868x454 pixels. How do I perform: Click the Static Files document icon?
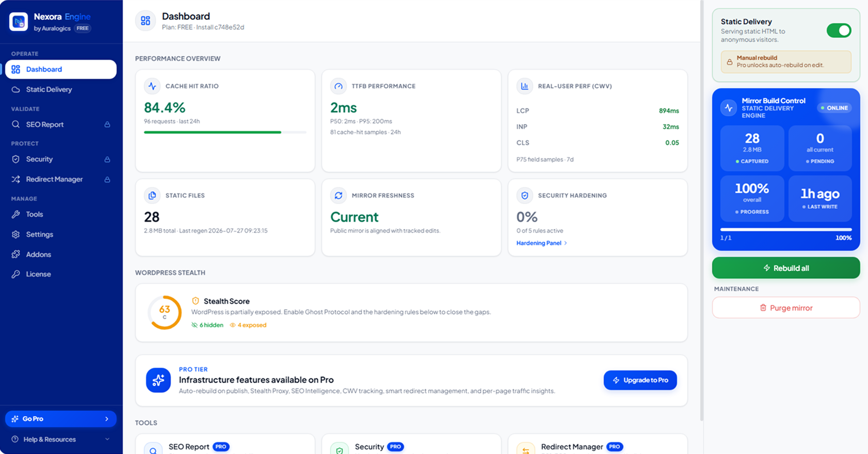point(152,196)
